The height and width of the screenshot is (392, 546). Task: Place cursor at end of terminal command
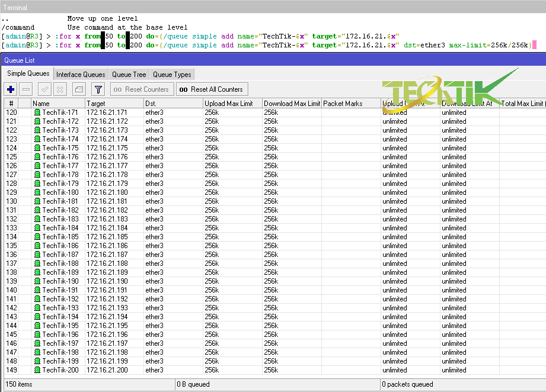coord(534,45)
